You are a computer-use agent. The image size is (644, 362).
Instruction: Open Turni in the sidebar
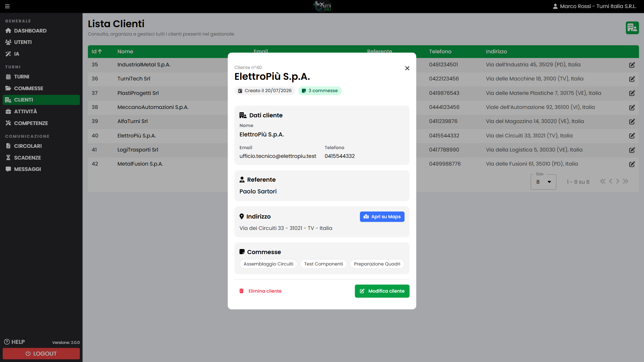pos(41,77)
